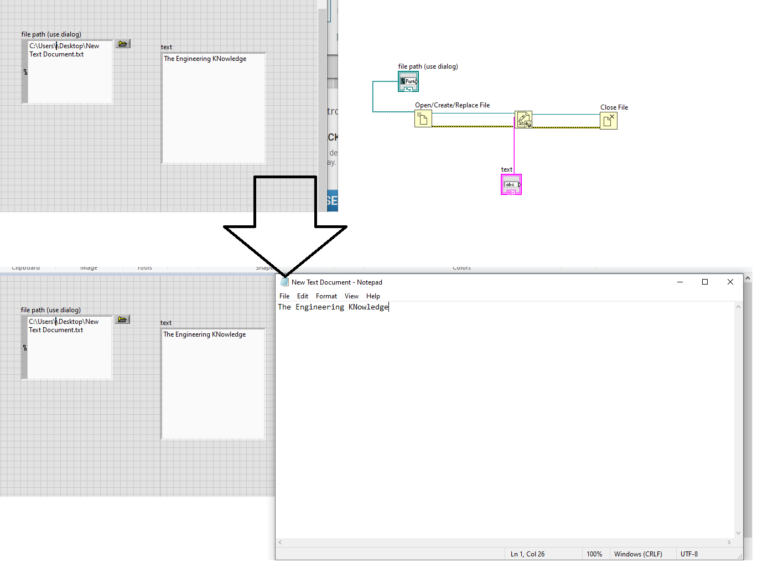Select the Write to Text File node

pos(523,120)
